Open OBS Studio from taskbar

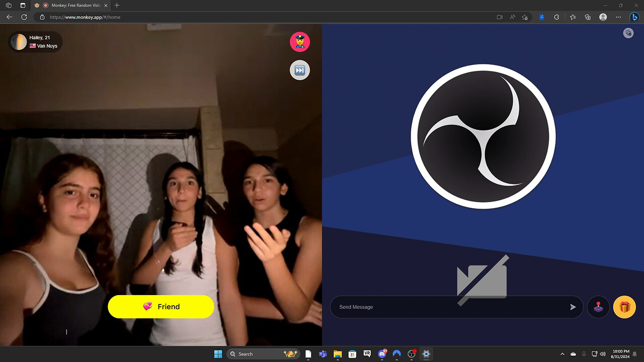coord(412,354)
